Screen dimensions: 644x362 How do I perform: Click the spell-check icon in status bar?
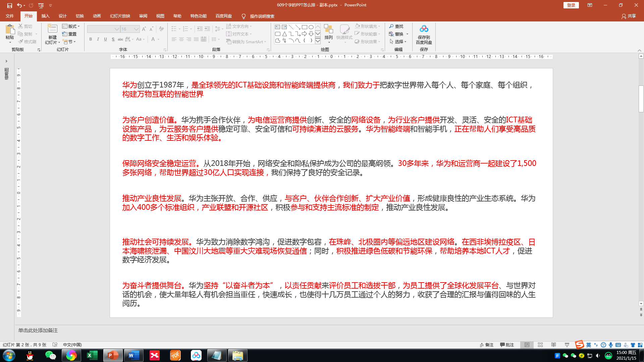55,345
